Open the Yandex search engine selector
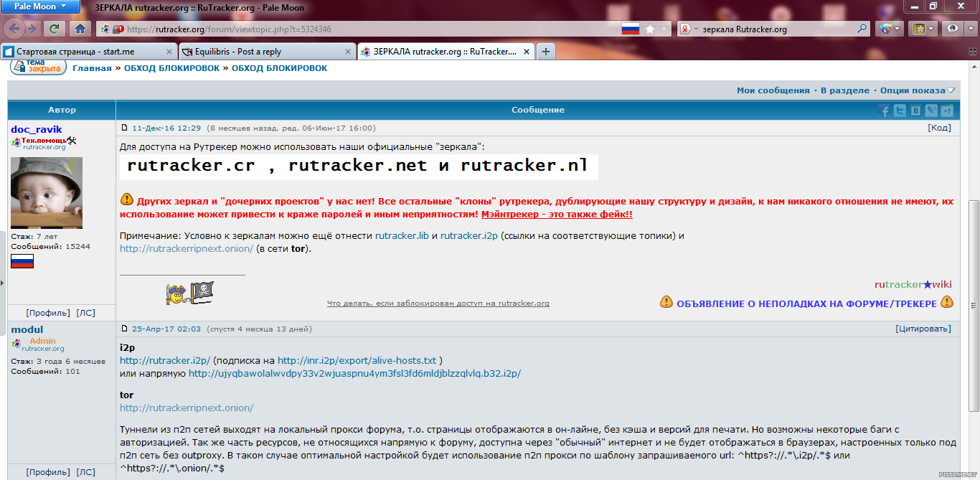 click(x=689, y=29)
